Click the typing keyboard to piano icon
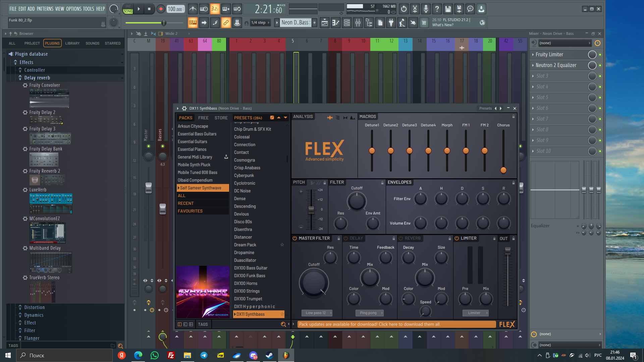Screen dimensions: 644x362 [193, 23]
